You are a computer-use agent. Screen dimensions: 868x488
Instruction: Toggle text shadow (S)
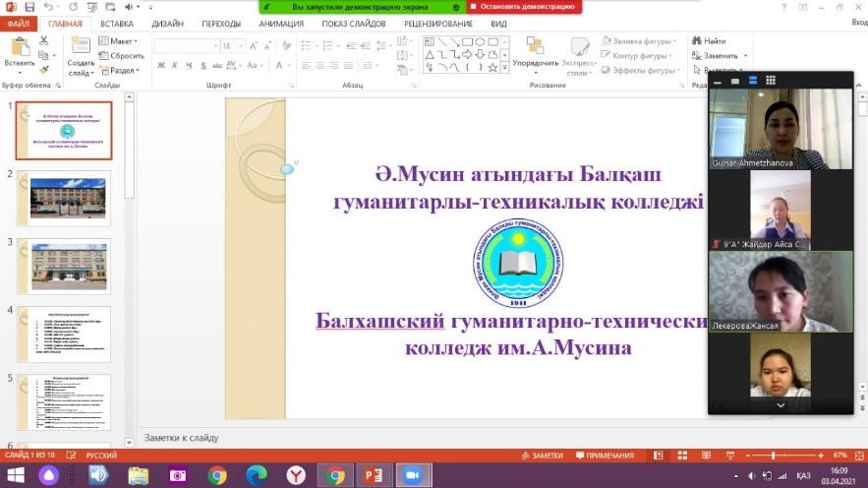click(x=203, y=65)
